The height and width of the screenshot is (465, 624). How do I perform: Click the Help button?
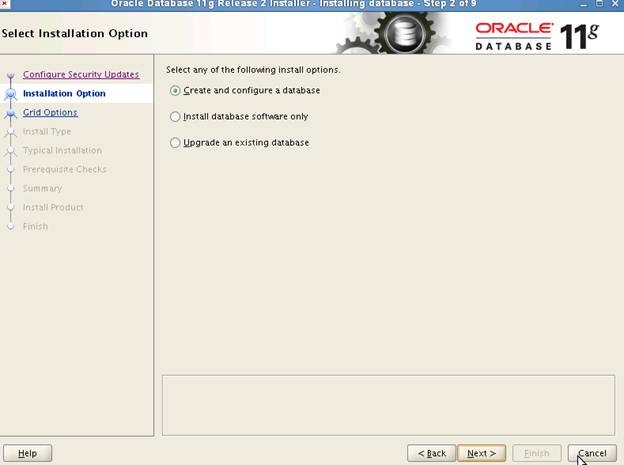tap(27, 453)
